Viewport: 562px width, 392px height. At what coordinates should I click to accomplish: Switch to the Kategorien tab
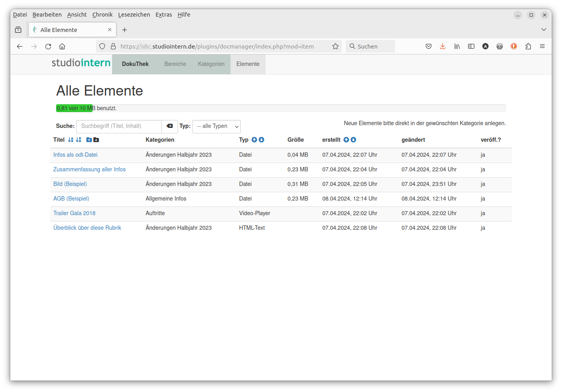point(211,64)
